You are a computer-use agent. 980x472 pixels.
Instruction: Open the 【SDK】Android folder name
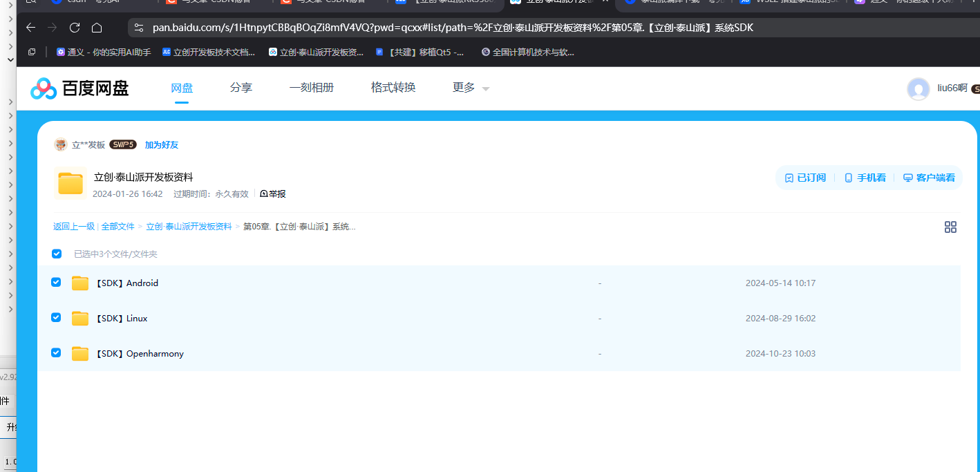pos(126,283)
